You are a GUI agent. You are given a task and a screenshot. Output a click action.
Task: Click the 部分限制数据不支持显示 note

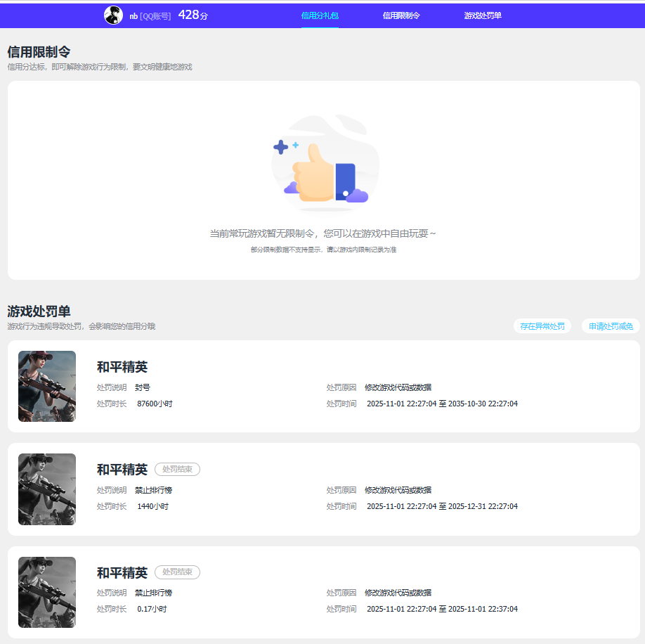[323, 250]
